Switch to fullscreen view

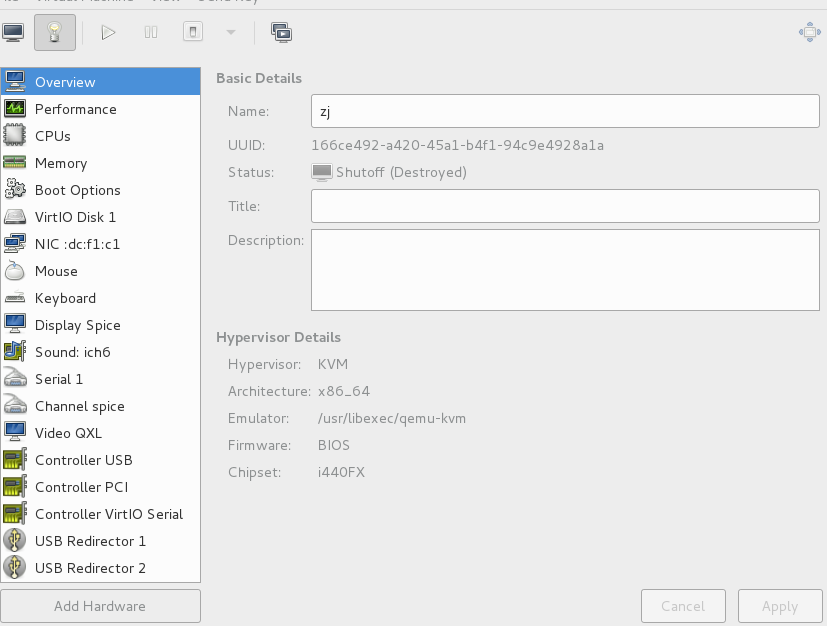pyautogui.click(x=810, y=33)
